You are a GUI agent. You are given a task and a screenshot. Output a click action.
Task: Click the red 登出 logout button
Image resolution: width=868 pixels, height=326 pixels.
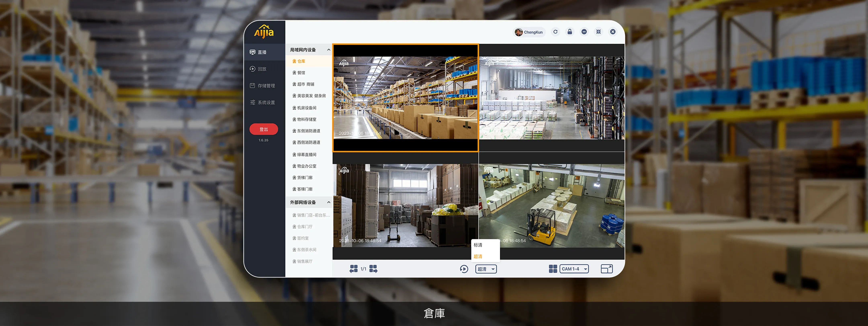263,129
